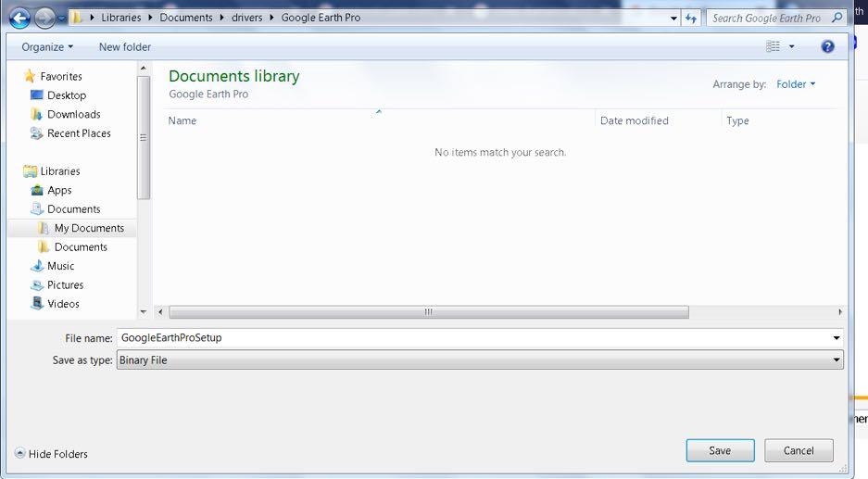Click the Back navigation arrow button

(20, 18)
